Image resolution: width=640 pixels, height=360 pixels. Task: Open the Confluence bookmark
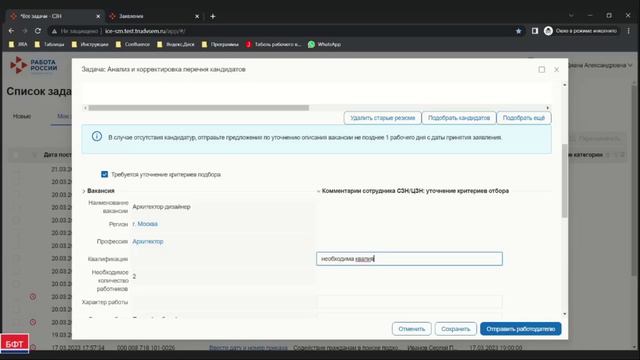click(x=133, y=44)
